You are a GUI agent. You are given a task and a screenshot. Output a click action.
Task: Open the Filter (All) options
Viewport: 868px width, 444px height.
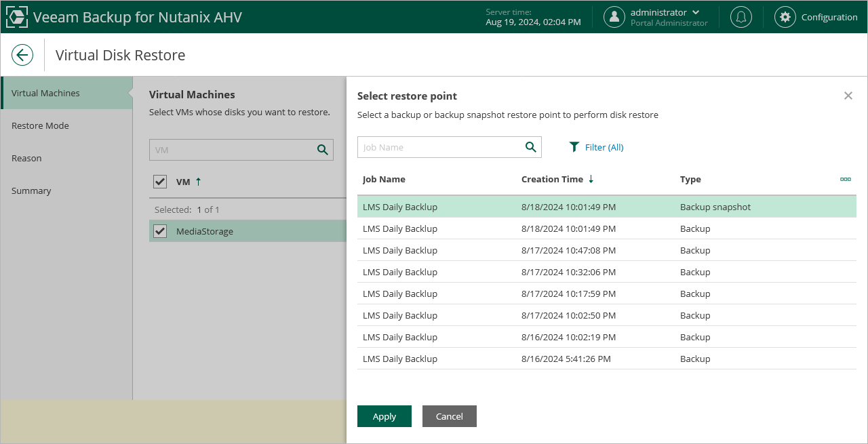coord(596,147)
